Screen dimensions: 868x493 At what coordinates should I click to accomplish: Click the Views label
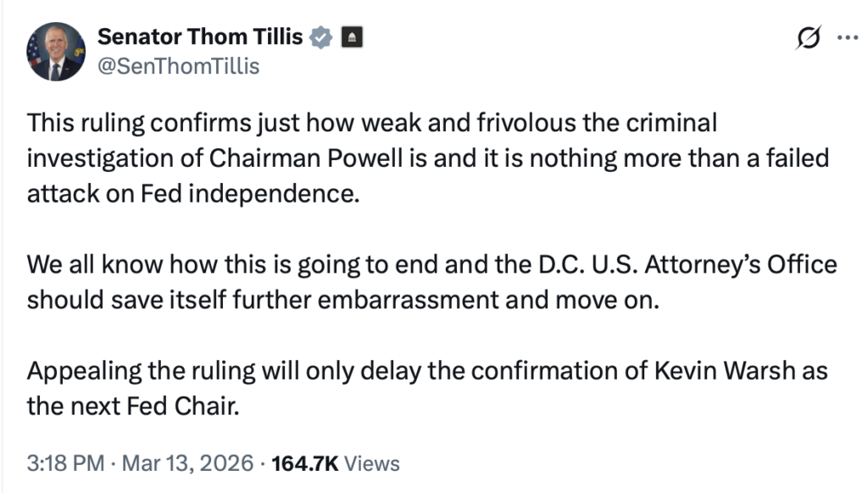372,463
